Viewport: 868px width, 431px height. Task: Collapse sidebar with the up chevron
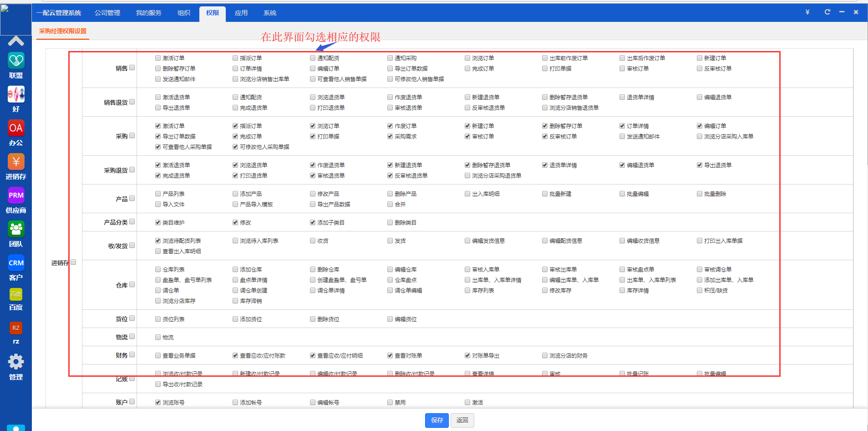pos(16,41)
